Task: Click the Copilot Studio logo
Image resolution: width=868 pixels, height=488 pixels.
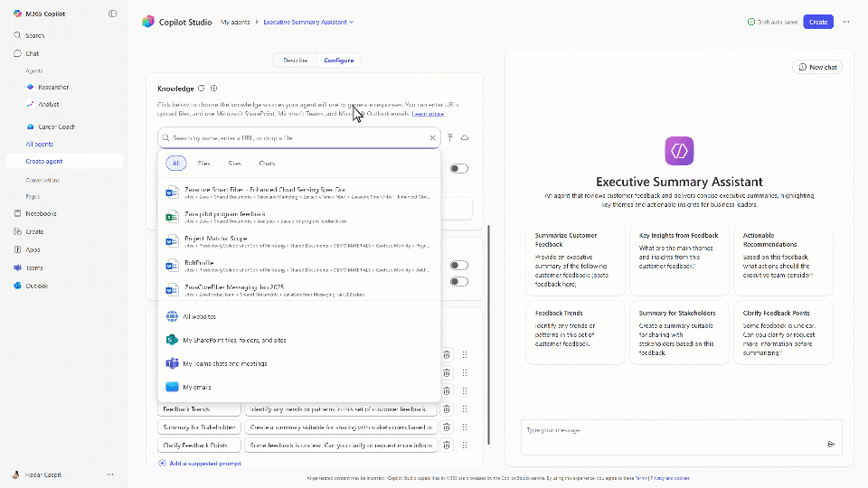Action: [147, 22]
